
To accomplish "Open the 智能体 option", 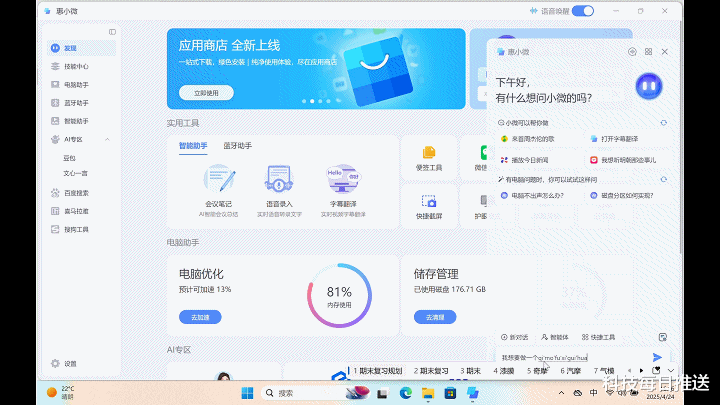I will pyautogui.click(x=555, y=337).
